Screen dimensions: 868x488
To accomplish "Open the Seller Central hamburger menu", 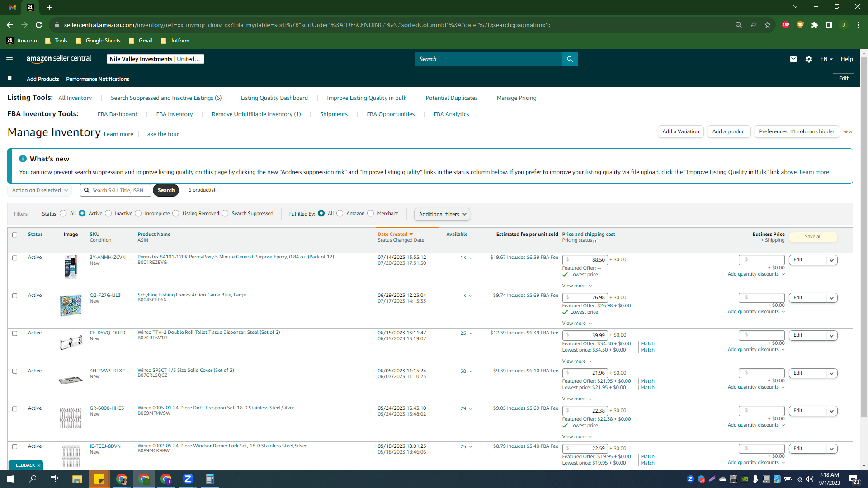I will point(9,59).
